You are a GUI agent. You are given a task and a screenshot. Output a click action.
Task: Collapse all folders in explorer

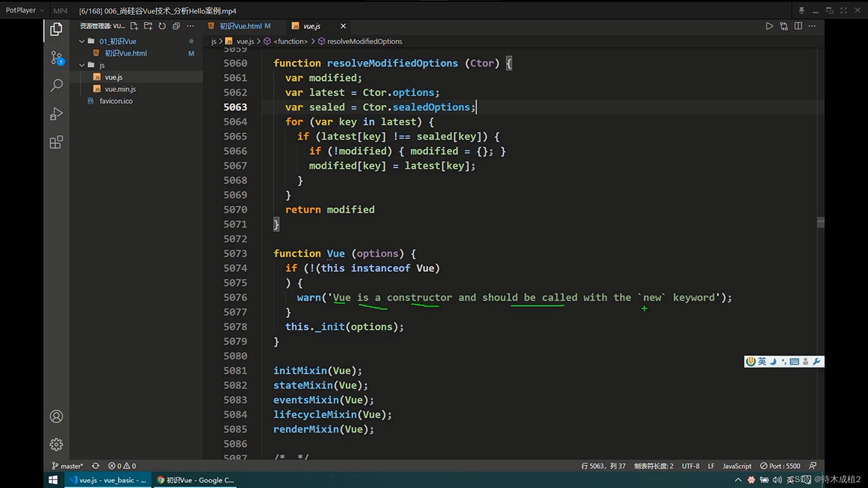176,26
